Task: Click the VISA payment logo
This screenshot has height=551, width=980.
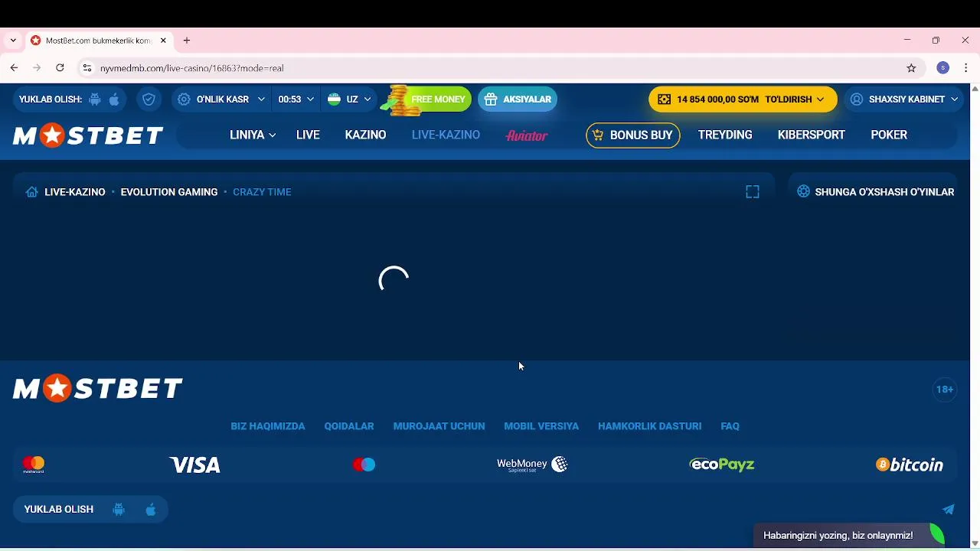Action: [x=194, y=465]
